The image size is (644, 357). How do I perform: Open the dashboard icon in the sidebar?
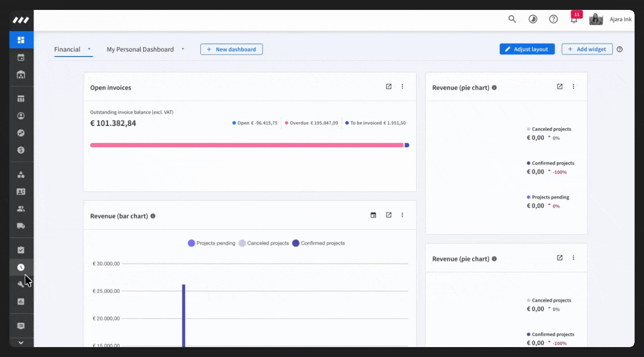(x=21, y=40)
